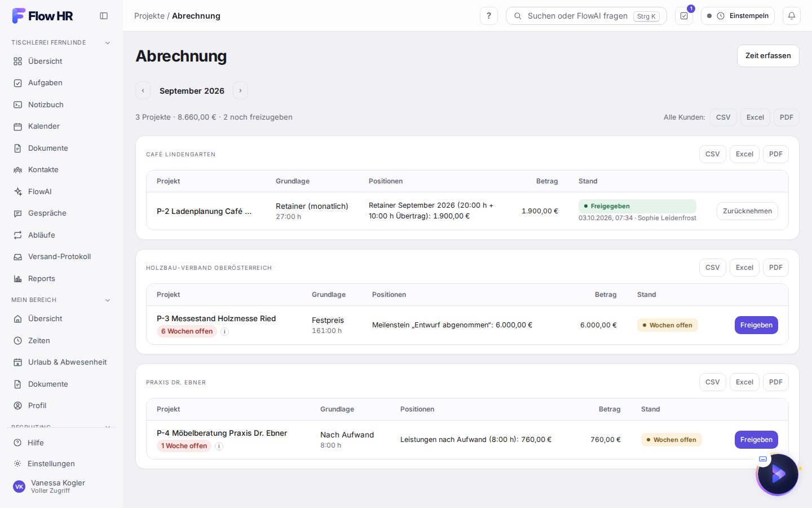Go to the previous month

143,90
